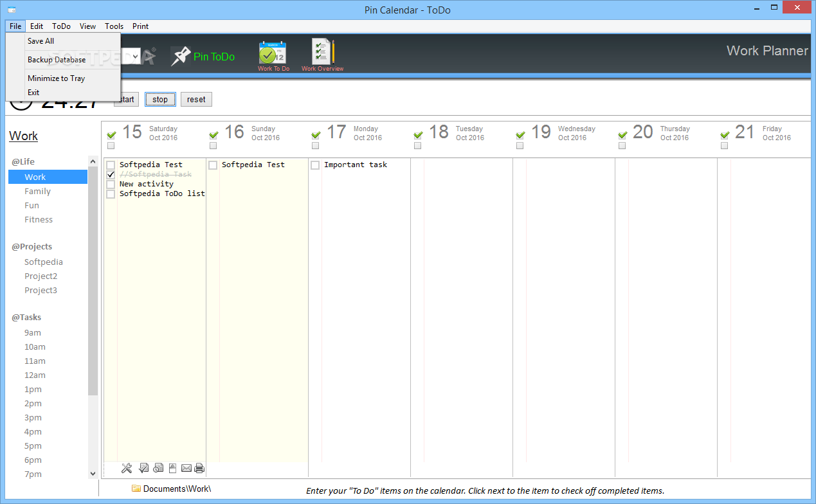Email the task list via the envelope icon

(x=186, y=468)
